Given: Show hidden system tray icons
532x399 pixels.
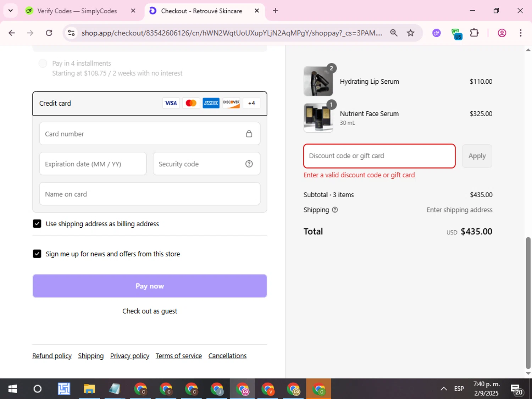Looking at the screenshot, I should (443, 389).
